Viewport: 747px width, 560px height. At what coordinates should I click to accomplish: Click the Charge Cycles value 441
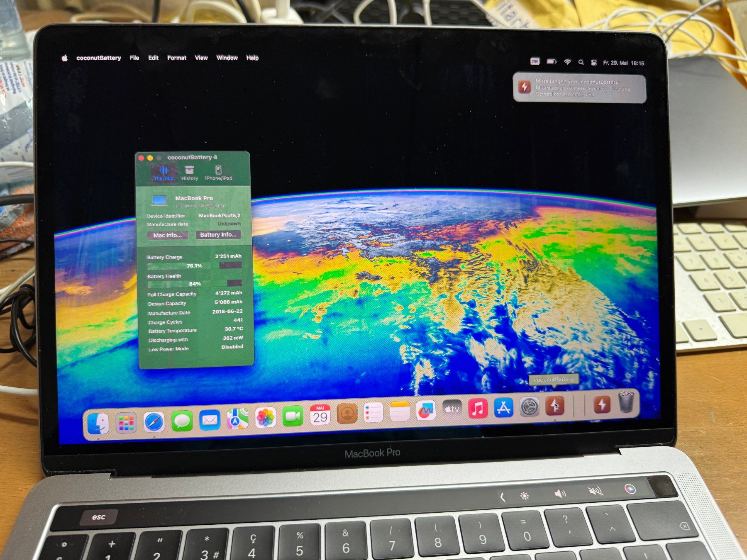[238, 320]
